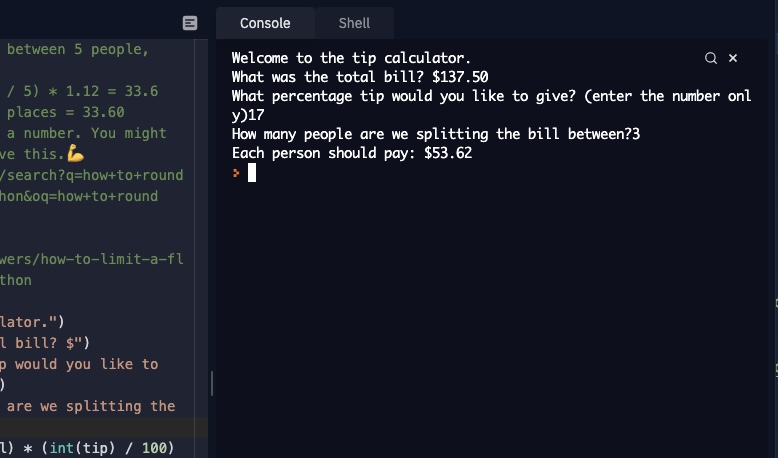Click the 'Each person should pay: $53.62' output line
This screenshot has width=778, height=458.
(351, 154)
